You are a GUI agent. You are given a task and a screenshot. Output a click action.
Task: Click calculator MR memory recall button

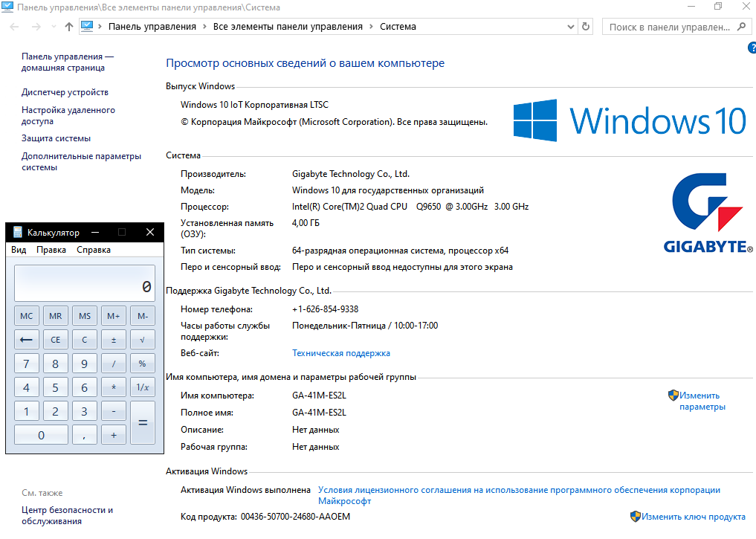[56, 316]
